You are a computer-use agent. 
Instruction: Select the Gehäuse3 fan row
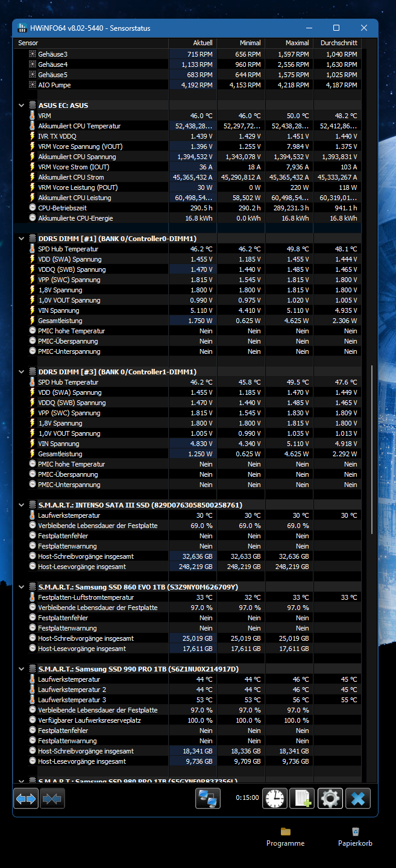187,54
